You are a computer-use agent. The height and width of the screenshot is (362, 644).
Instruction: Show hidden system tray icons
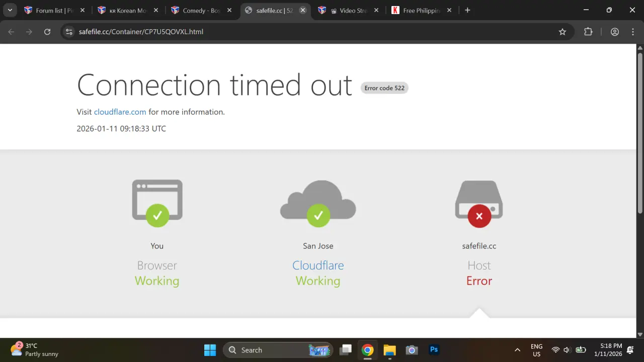[x=517, y=350]
